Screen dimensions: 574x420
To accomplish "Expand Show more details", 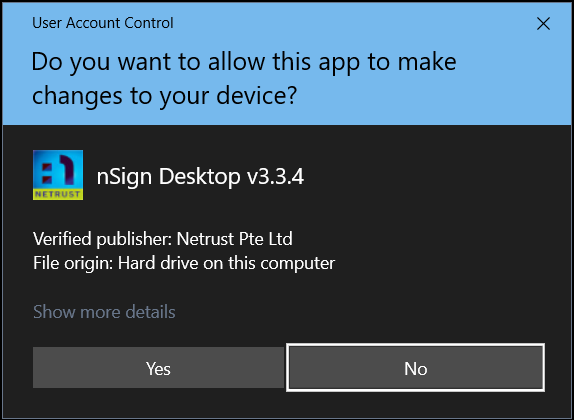I will (104, 312).
